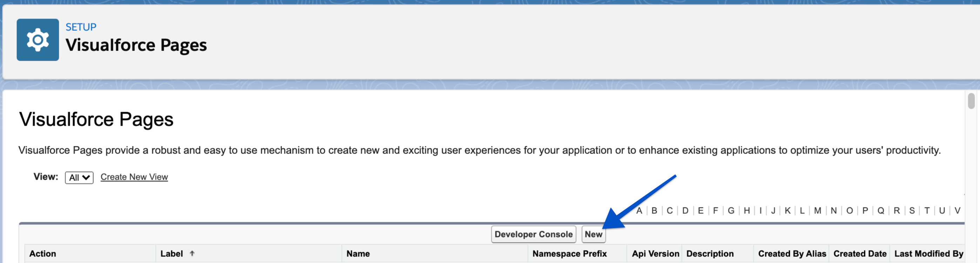This screenshot has width=980, height=263.
Task: Filter pages by letter U
Action: (x=942, y=210)
